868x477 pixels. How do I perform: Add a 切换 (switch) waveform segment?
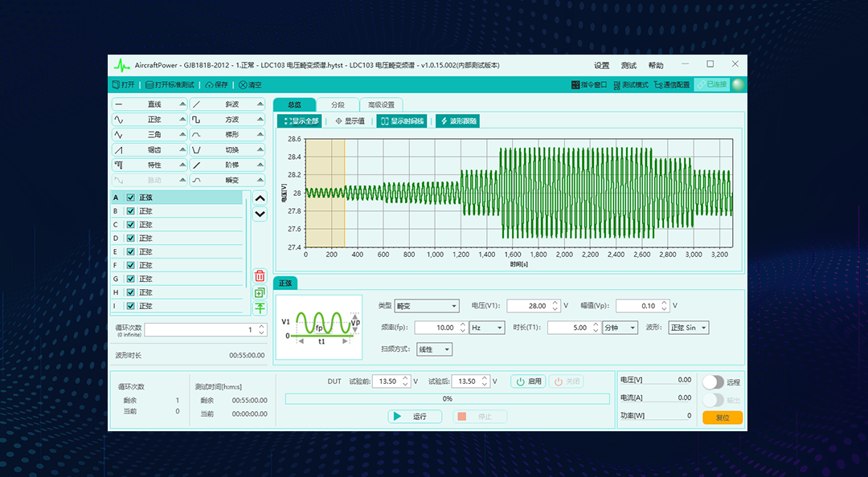pos(227,150)
